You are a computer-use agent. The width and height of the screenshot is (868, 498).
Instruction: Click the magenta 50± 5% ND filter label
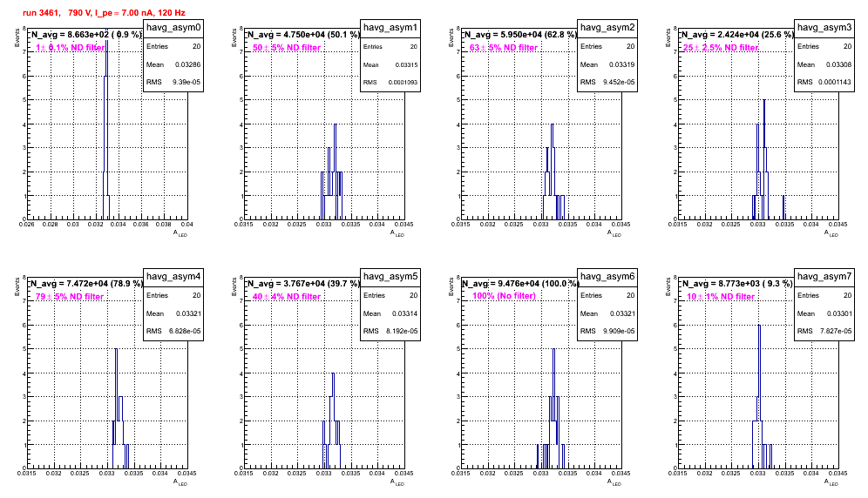(287, 48)
